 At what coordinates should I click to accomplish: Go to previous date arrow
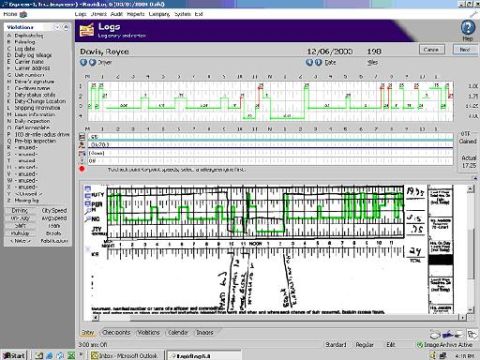309,62
